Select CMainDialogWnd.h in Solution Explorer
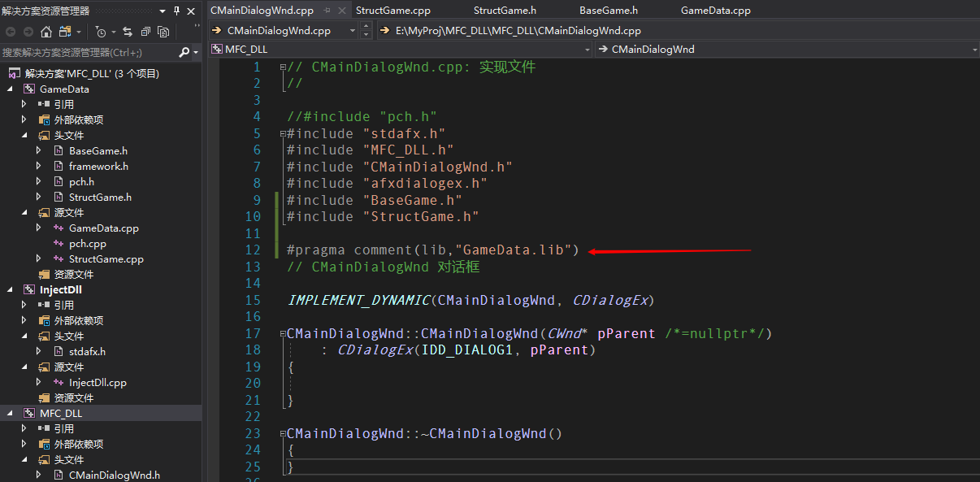980x482 pixels. [115, 475]
